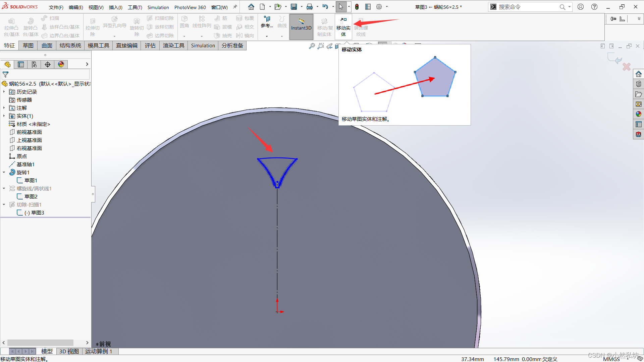The image size is (644, 362).
Task: Switch to the 评估 ribbon tab
Action: 150,46
